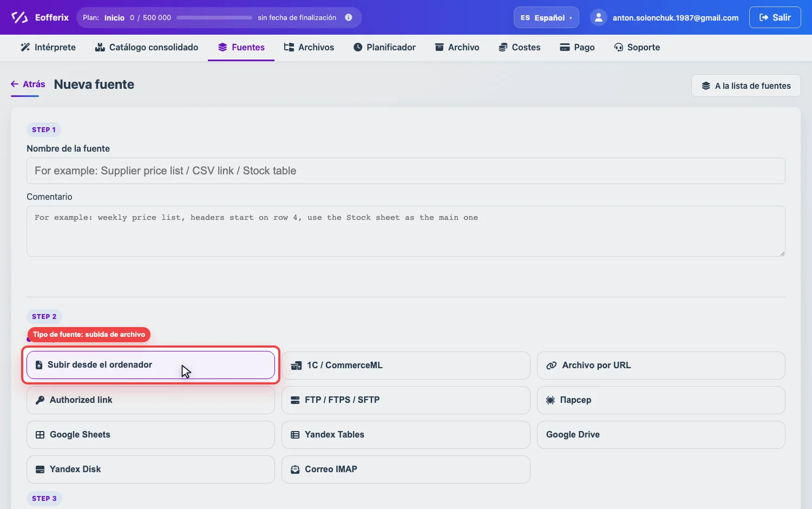This screenshot has height=509, width=812.
Task: Click the Comentario text area
Action: (x=406, y=231)
